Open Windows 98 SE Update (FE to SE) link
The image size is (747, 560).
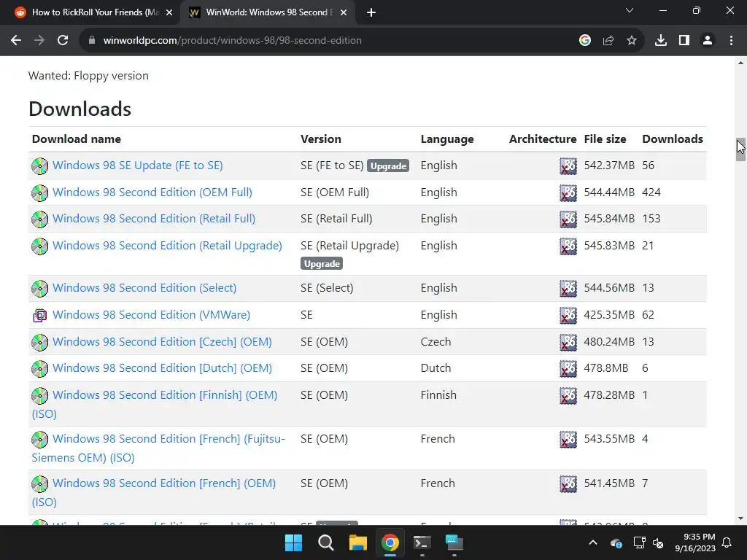click(138, 166)
